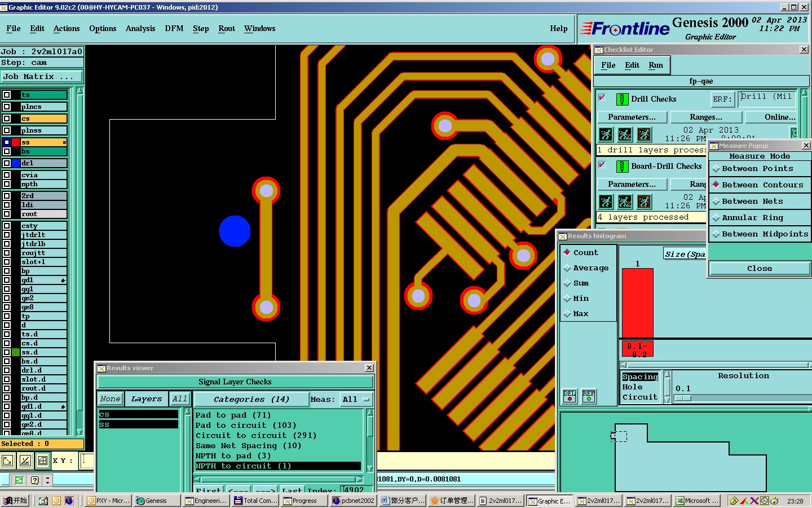The image size is (812, 508).
Task: Open the Rout menu
Action: pyautogui.click(x=227, y=29)
